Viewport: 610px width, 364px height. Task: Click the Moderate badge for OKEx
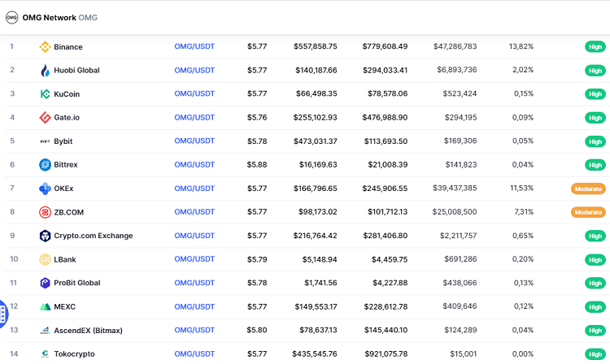(x=588, y=188)
